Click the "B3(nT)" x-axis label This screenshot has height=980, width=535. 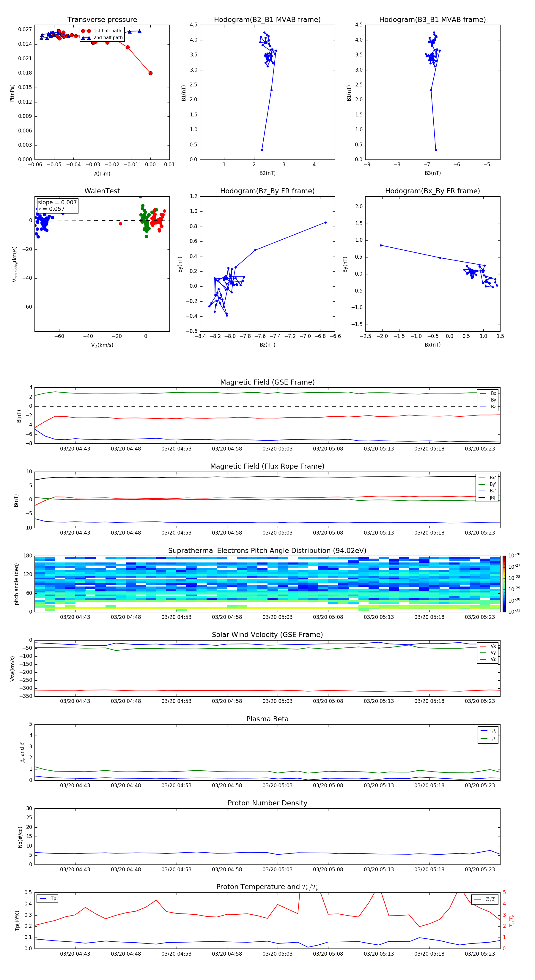point(432,173)
